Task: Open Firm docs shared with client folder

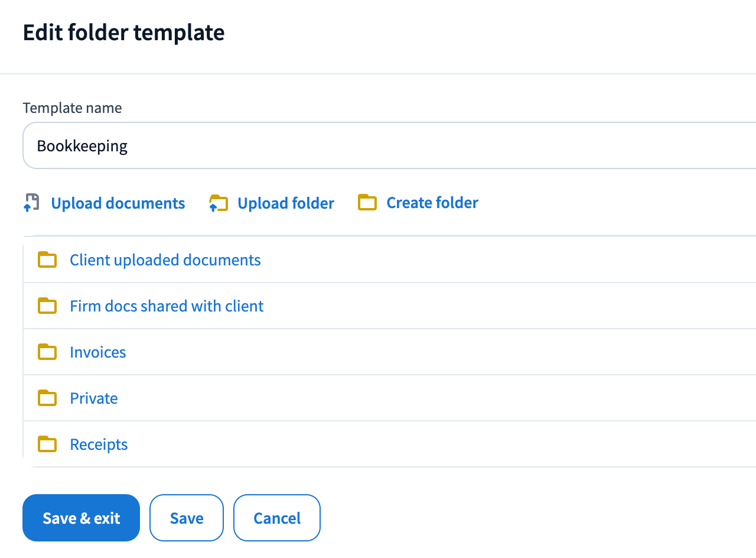Action: pos(167,306)
